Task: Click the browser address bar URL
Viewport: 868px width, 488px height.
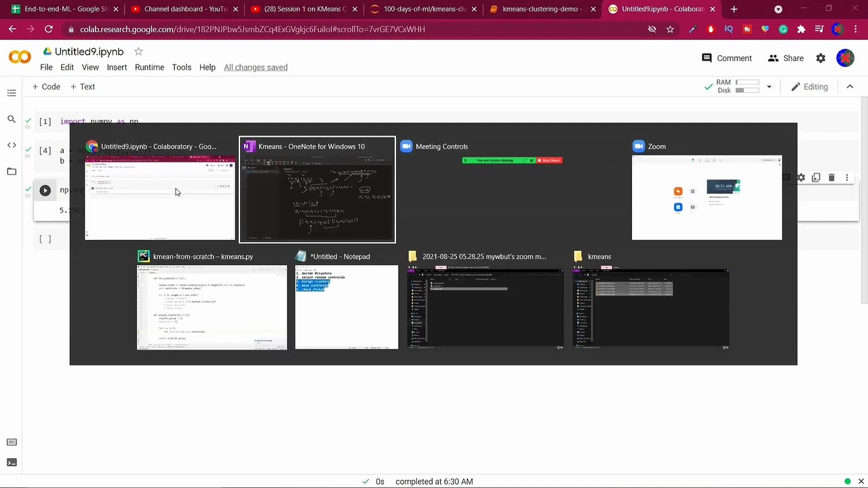Action: (x=252, y=29)
